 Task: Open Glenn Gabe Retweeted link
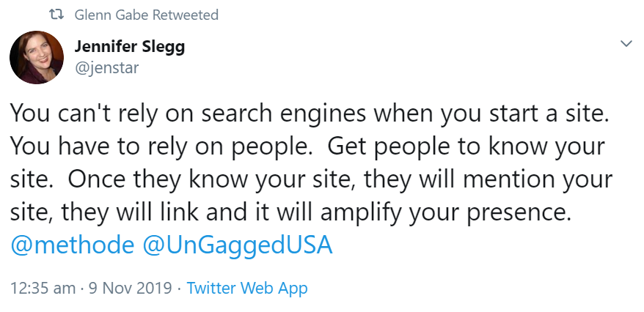[147, 15]
